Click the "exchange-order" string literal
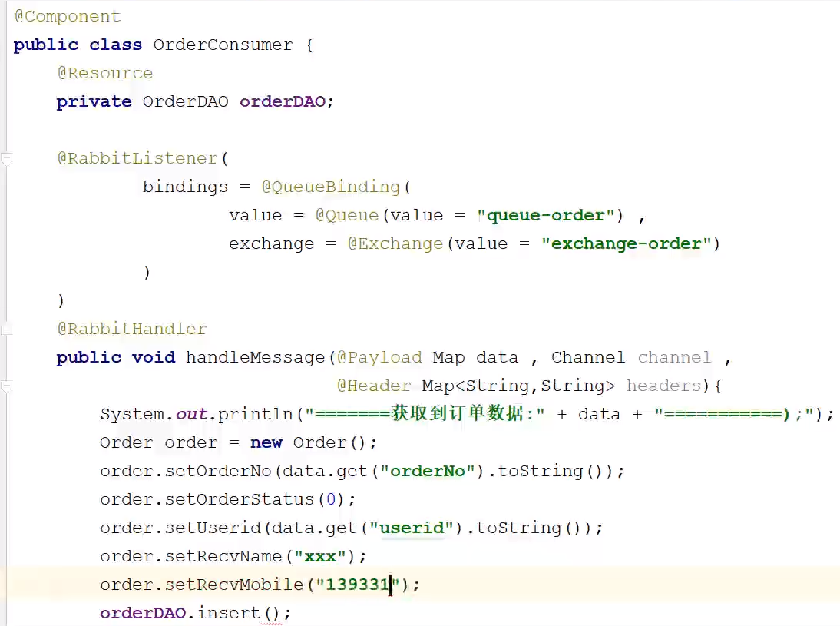Viewport: 840px width, 626px height. (x=627, y=243)
